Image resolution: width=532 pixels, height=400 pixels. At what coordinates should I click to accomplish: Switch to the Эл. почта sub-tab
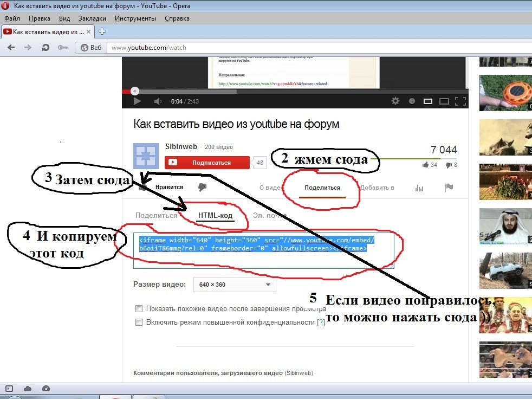[x=270, y=215]
